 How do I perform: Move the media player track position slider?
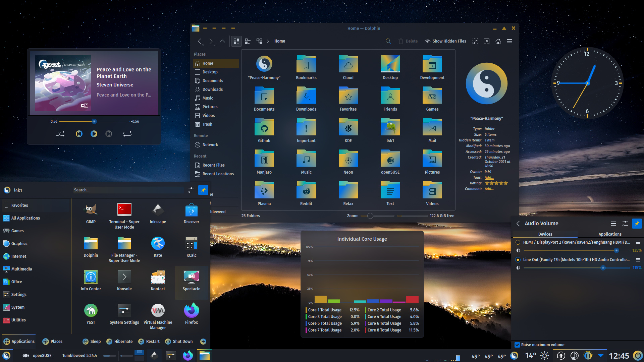[94, 121]
